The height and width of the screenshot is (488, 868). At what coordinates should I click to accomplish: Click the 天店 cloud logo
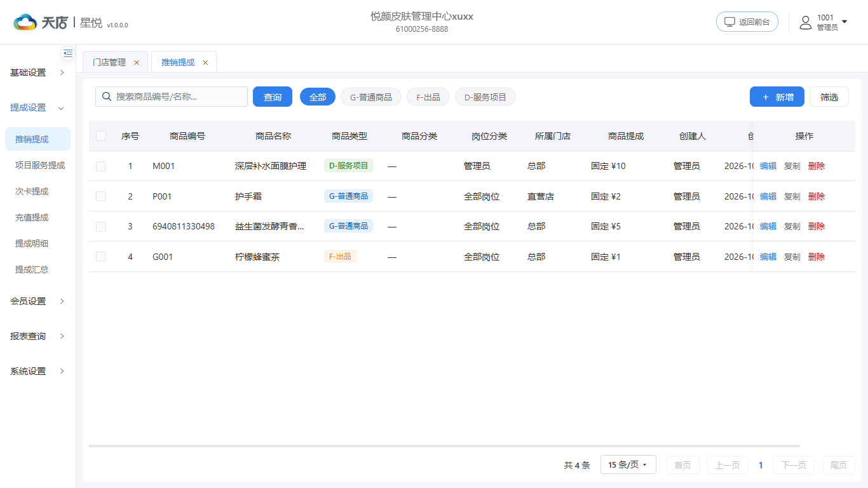tap(25, 22)
